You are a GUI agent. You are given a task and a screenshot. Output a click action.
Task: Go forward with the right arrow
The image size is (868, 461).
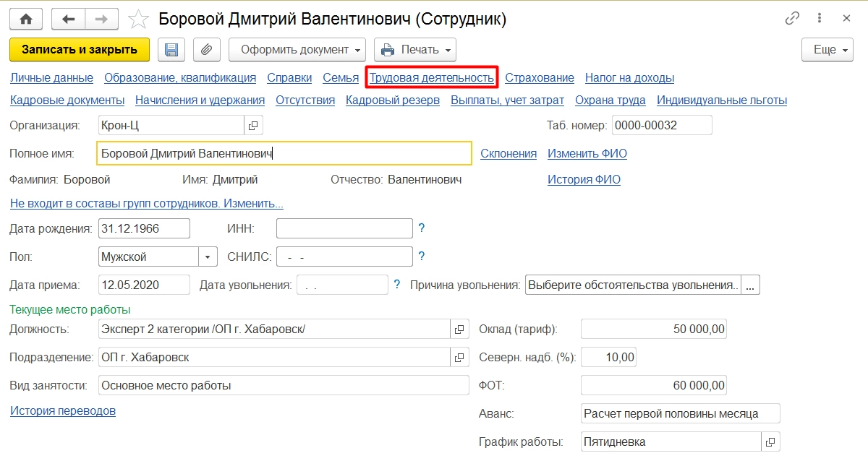(102, 19)
